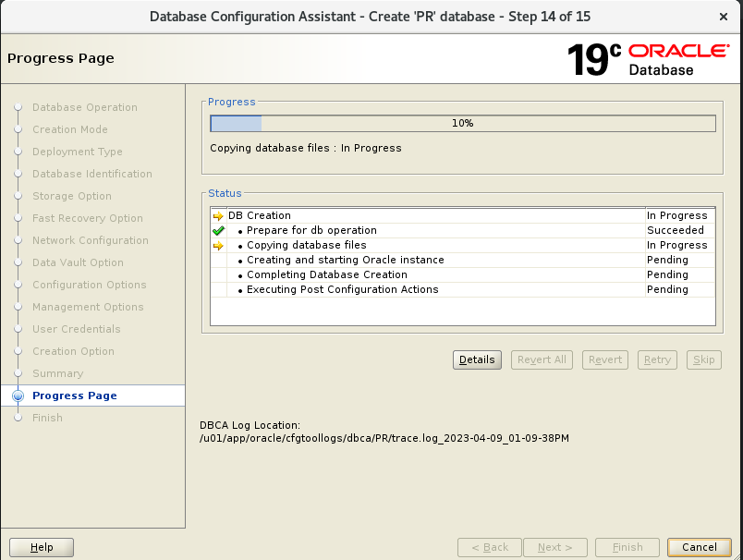
Task: Click the DBCA Log Location label
Action: tap(250, 425)
